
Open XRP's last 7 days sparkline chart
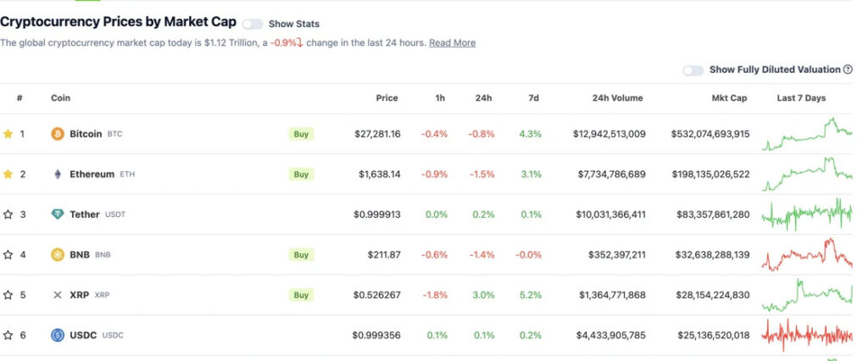[x=807, y=295]
